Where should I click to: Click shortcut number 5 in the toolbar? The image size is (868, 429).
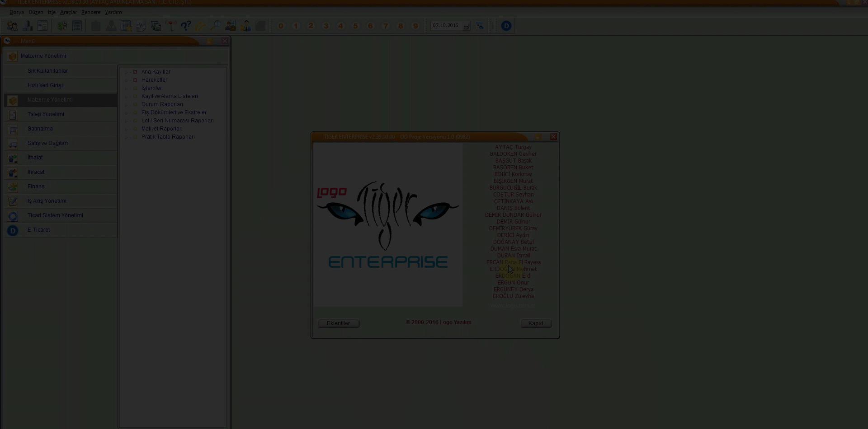coord(355,26)
